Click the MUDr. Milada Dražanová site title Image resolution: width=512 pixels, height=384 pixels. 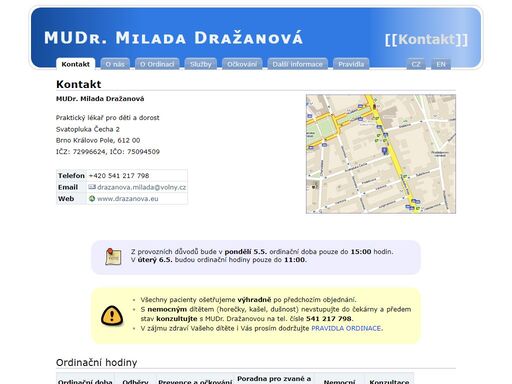click(x=173, y=38)
